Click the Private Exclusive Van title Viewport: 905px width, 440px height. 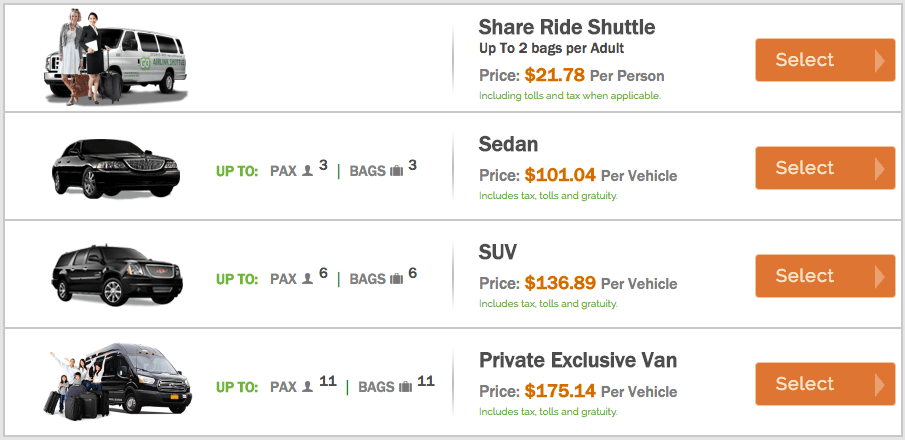pos(578,360)
